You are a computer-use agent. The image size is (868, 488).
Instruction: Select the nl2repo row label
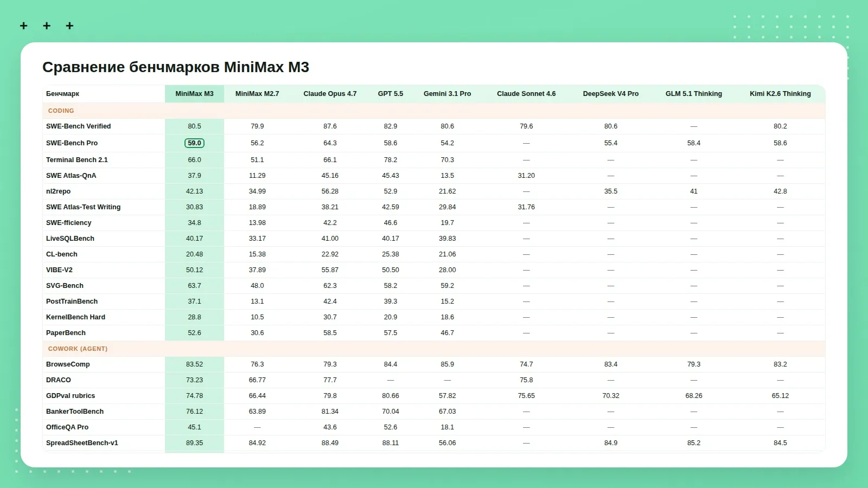point(59,191)
